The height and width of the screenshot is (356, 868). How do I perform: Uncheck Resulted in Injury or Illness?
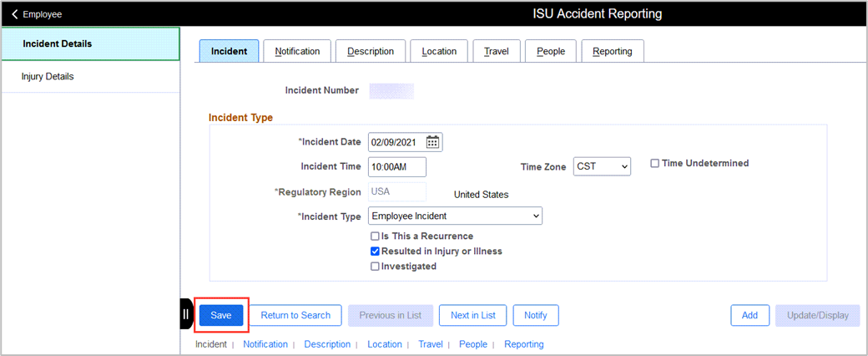pyautogui.click(x=376, y=252)
